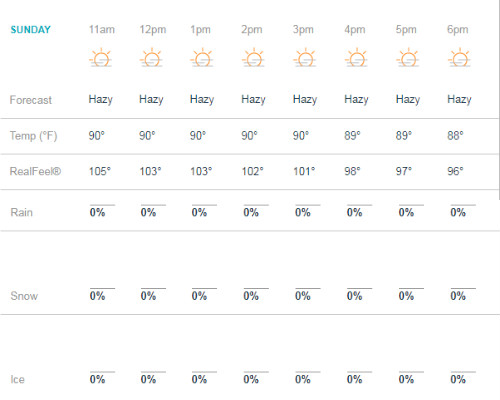The width and height of the screenshot is (500, 400).
Task: Click the 4pm hazy sun icon
Action: tap(356, 58)
